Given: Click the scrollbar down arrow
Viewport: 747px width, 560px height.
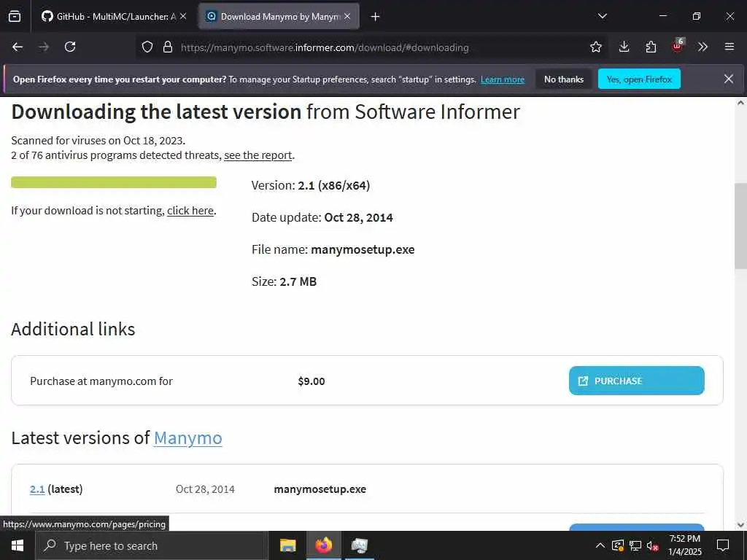Looking at the screenshot, I should pyautogui.click(x=741, y=525).
